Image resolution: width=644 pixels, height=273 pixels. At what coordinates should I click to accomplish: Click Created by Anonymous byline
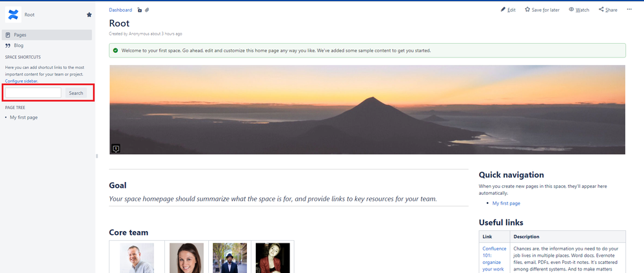tap(146, 34)
